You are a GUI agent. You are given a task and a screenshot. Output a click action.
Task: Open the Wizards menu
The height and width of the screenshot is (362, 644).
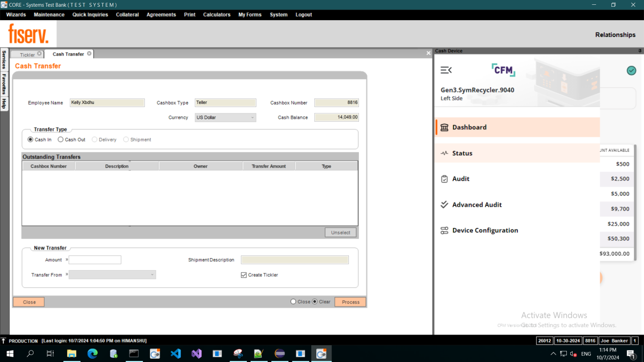[x=16, y=15]
